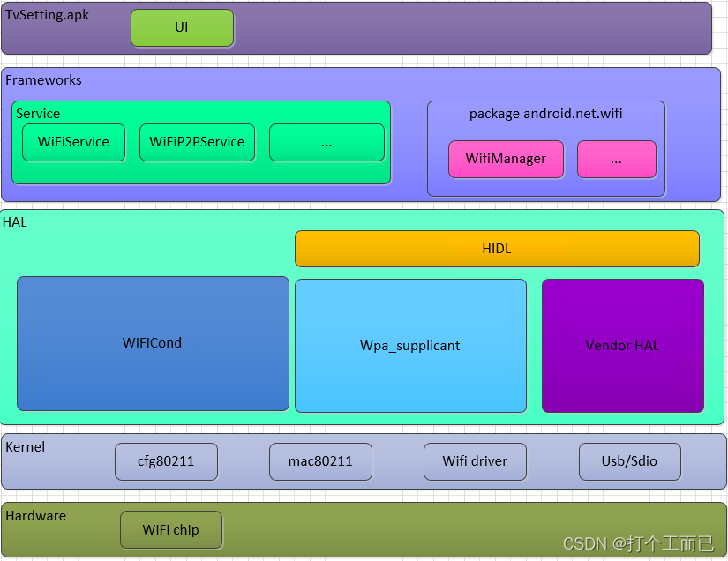Click the Hardware layer label
The image size is (728, 561).
point(36,515)
